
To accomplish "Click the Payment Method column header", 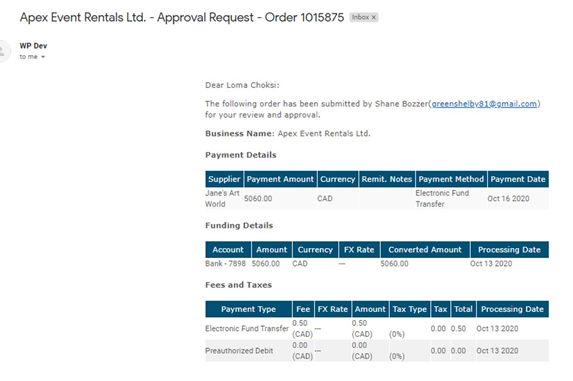I will pyautogui.click(x=451, y=179).
